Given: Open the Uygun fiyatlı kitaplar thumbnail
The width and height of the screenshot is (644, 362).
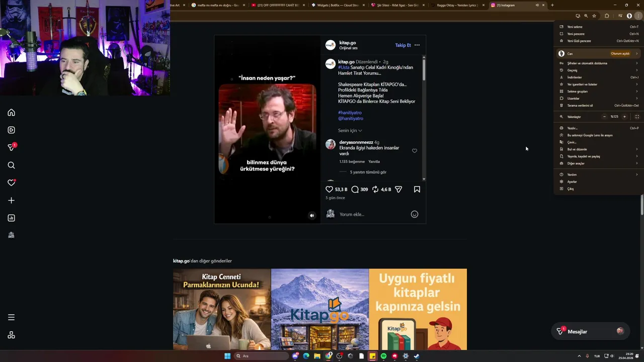Looking at the screenshot, I should pos(418,309).
